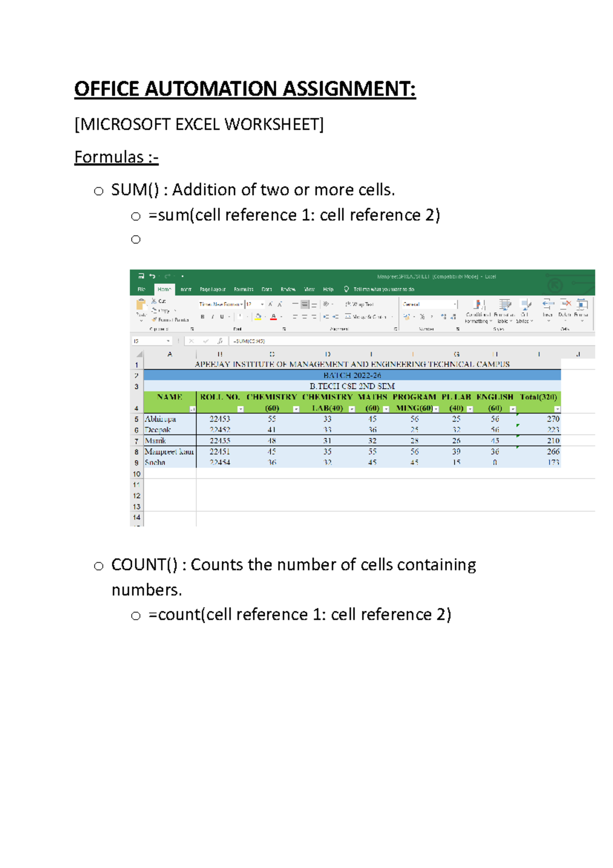Toggle Bold formatting in the ribbon
Viewport: 613px width, 868px height.
click(x=203, y=317)
